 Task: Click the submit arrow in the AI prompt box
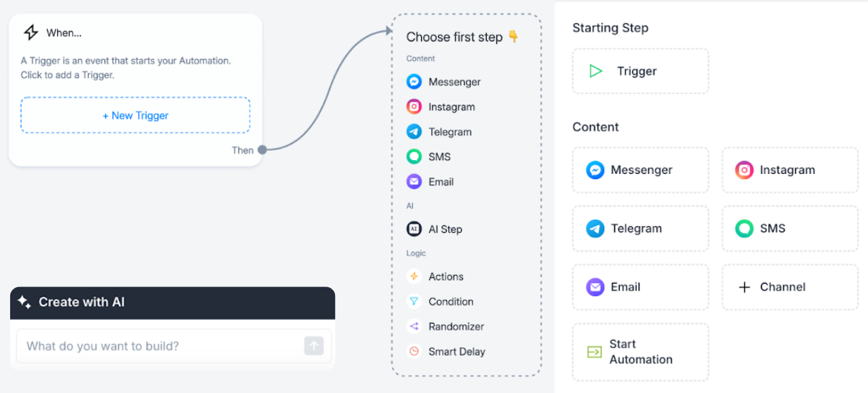click(x=314, y=345)
